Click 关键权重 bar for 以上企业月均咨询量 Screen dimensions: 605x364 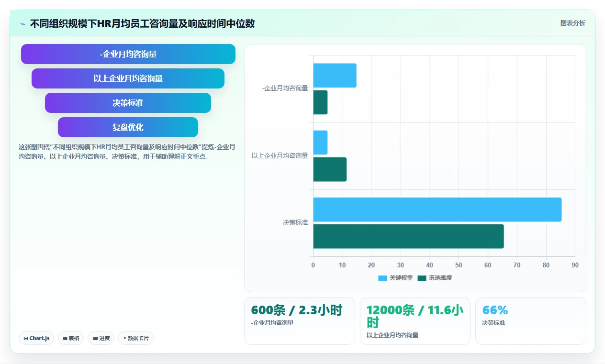click(x=321, y=143)
